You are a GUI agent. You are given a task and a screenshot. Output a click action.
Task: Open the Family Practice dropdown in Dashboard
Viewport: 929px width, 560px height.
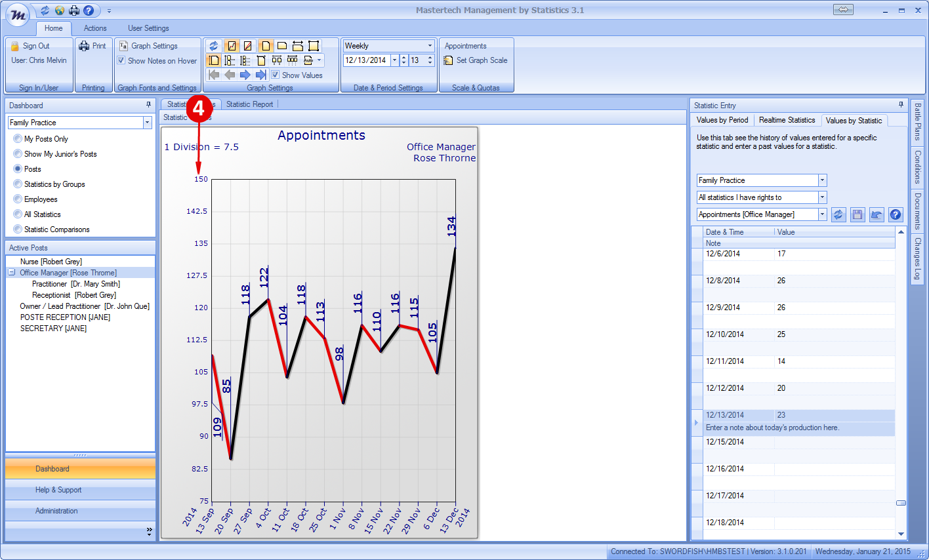click(x=147, y=123)
